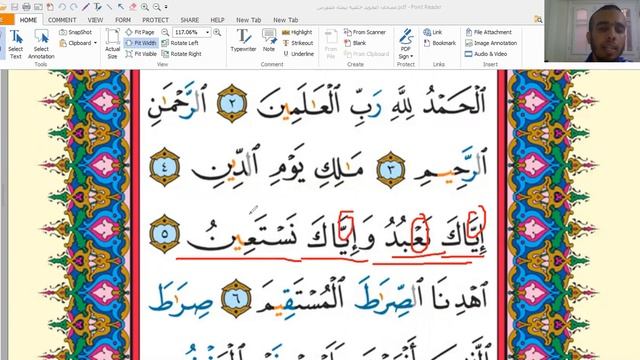The height and width of the screenshot is (360, 640).
Task: Click the find/search folder icon
Action: [538, 19]
